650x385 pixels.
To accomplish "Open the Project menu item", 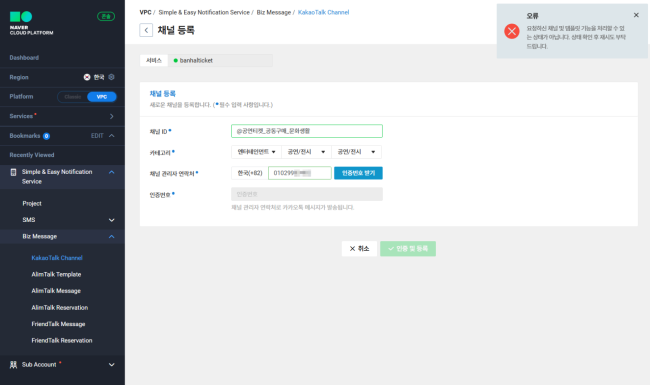I will tap(32, 203).
